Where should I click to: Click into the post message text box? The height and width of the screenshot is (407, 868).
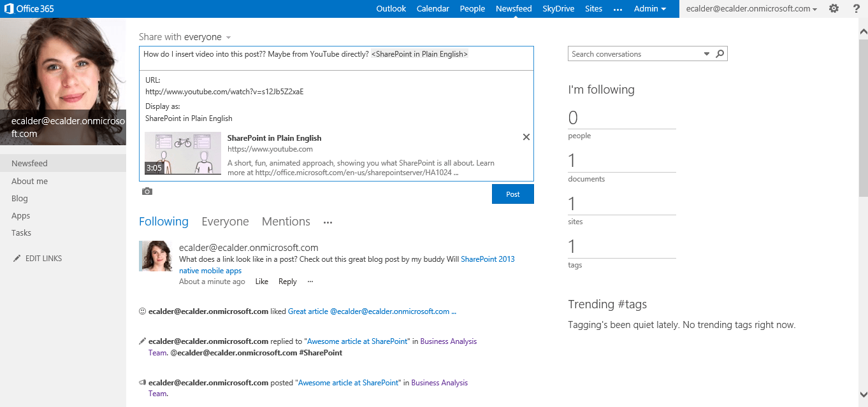[336, 58]
